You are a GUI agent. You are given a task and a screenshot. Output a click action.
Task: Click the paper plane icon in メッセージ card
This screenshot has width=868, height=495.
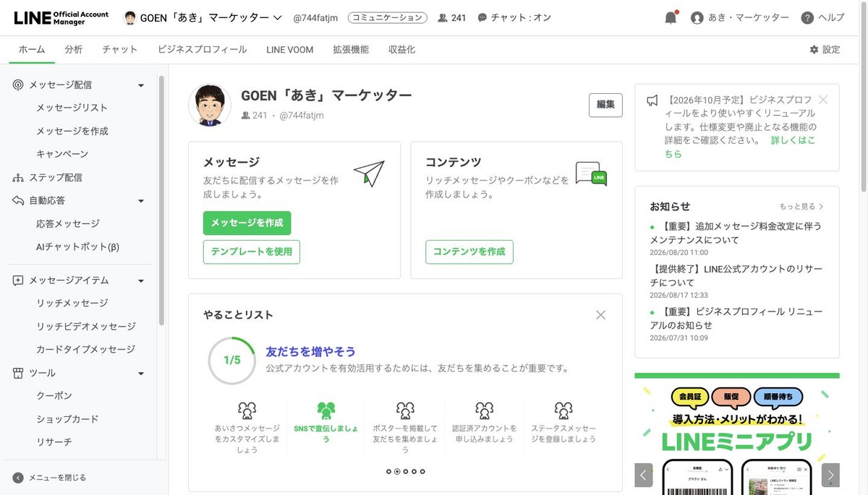pyautogui.click(x=369, y=173)
